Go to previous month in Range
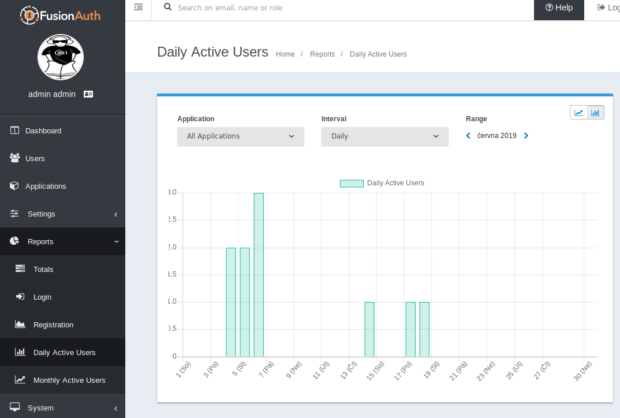Image resolution: width=620 pixels, height=418 pixels. [x=468, y=136]
